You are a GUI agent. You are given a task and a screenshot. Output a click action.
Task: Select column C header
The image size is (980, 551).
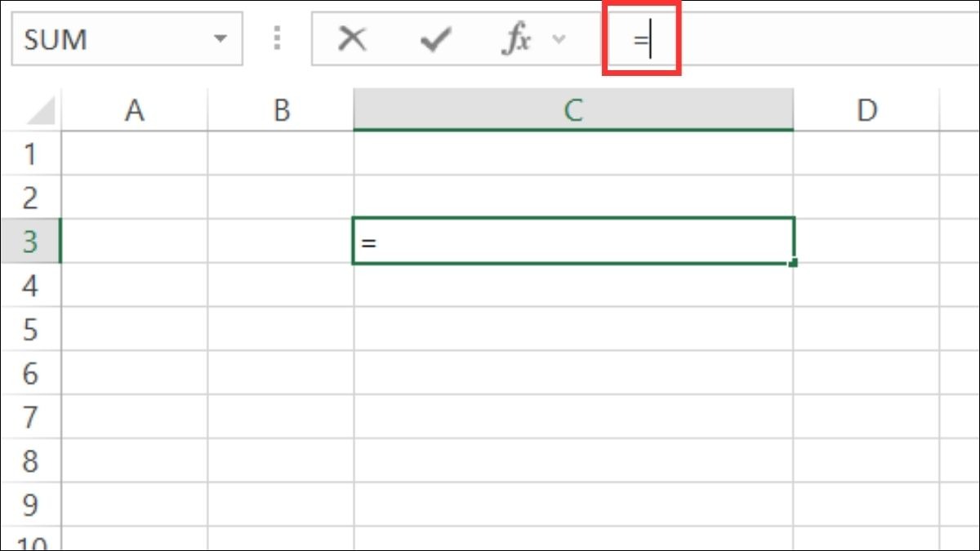pos(573,110)
